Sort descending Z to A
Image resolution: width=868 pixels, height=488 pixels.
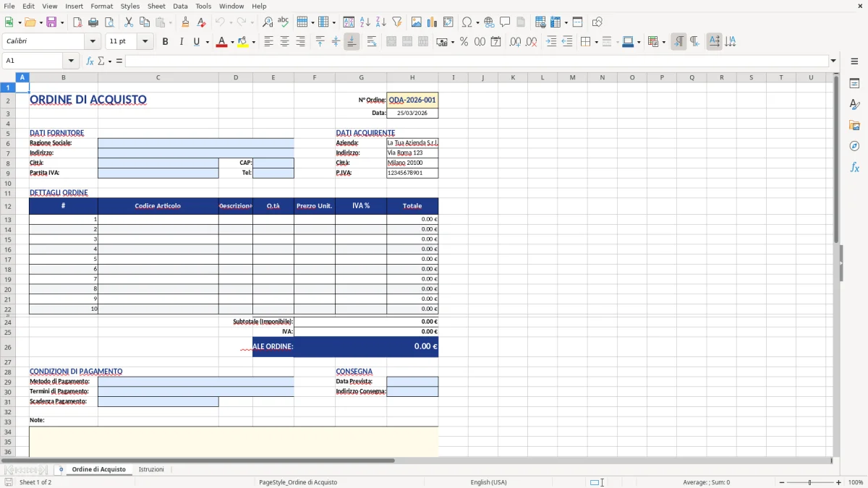(x=380, y=22)
